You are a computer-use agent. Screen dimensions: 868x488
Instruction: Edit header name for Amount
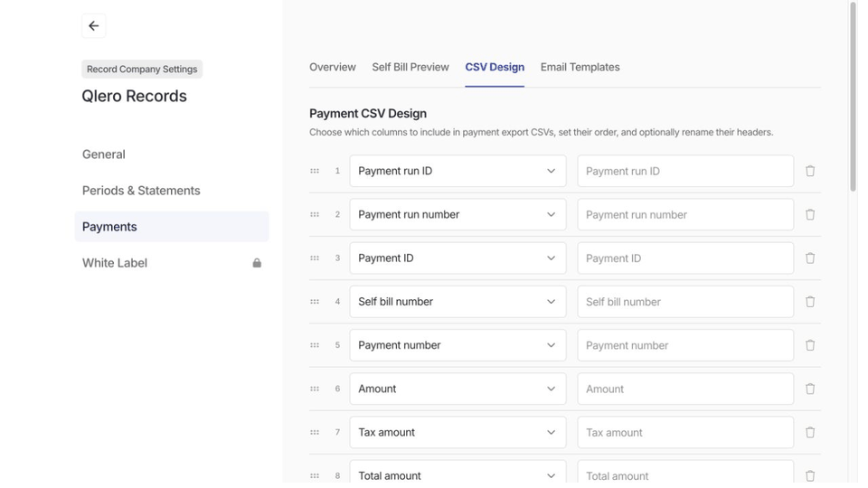685,389
